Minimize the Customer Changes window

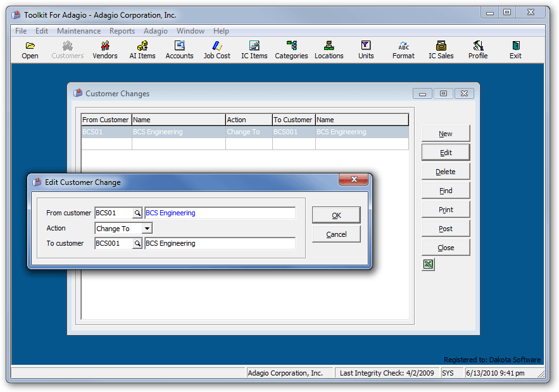[422, 94]
